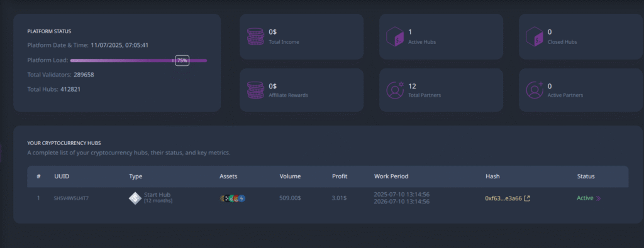Viewport: 644px width, 248px height.
Task: Click the 75% load indicator badge
Action: pos(182,61)
